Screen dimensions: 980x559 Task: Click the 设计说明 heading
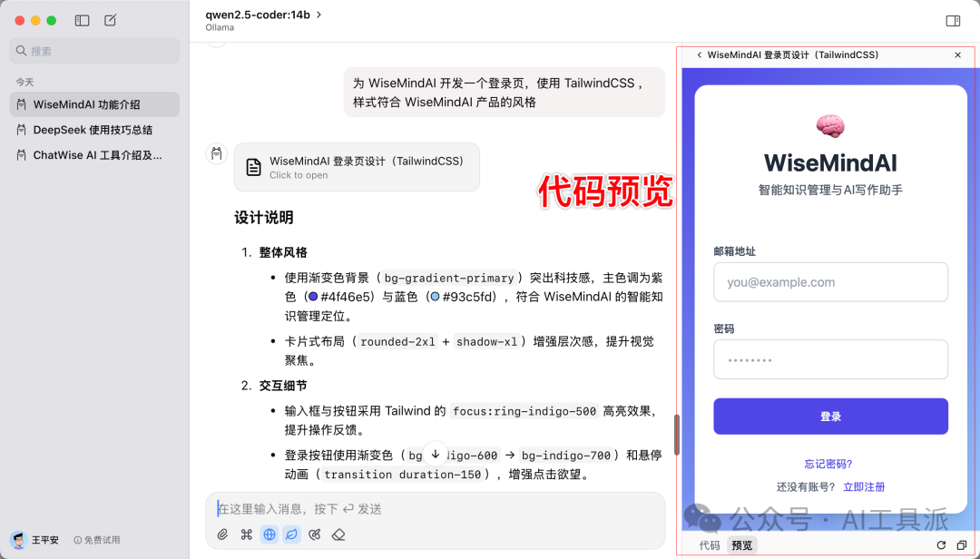264,218
